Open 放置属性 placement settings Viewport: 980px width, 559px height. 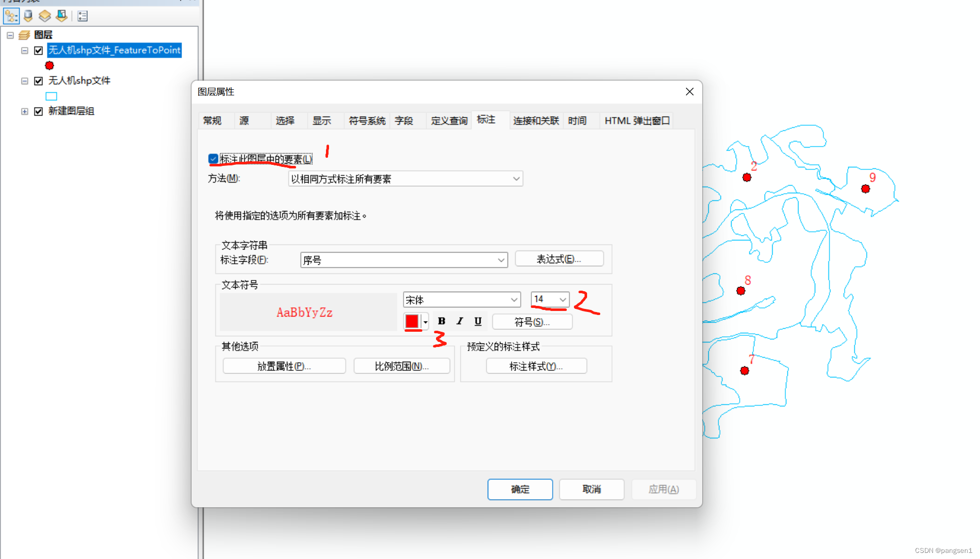(x=284, y=366)
